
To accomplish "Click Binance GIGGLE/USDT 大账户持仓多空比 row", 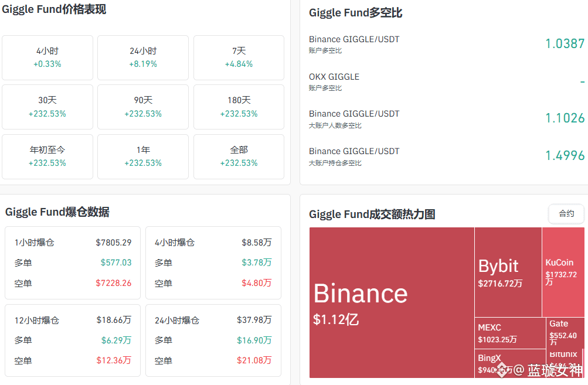I will click(447, 156).
